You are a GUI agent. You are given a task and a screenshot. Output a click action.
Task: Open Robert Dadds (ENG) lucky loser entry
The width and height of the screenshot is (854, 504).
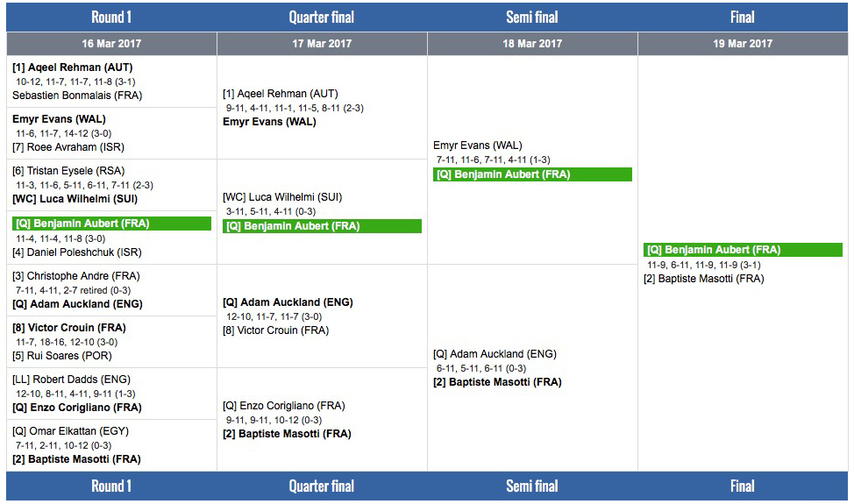click(71, 380)
